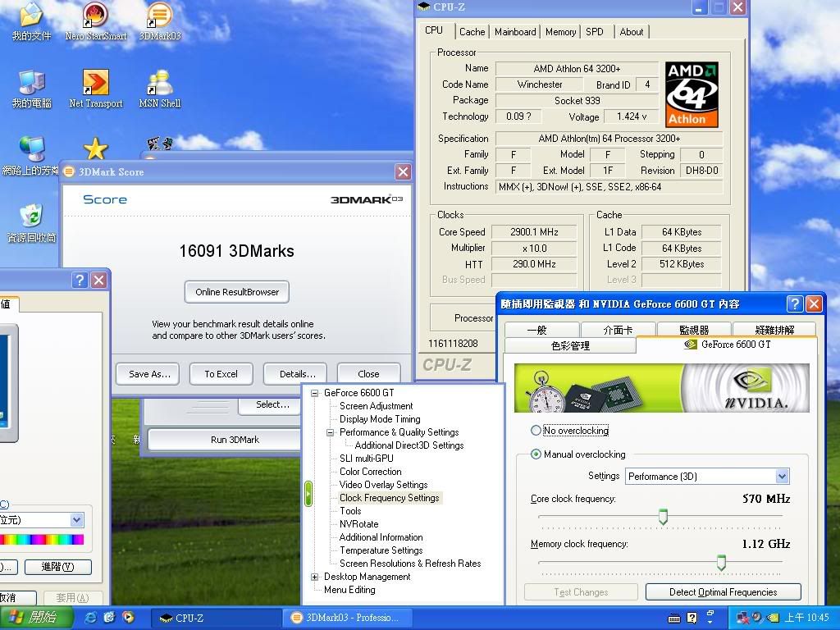Click the Online ResultBrowser button
Screen dimensions: 840x630
tap(237, 292)
